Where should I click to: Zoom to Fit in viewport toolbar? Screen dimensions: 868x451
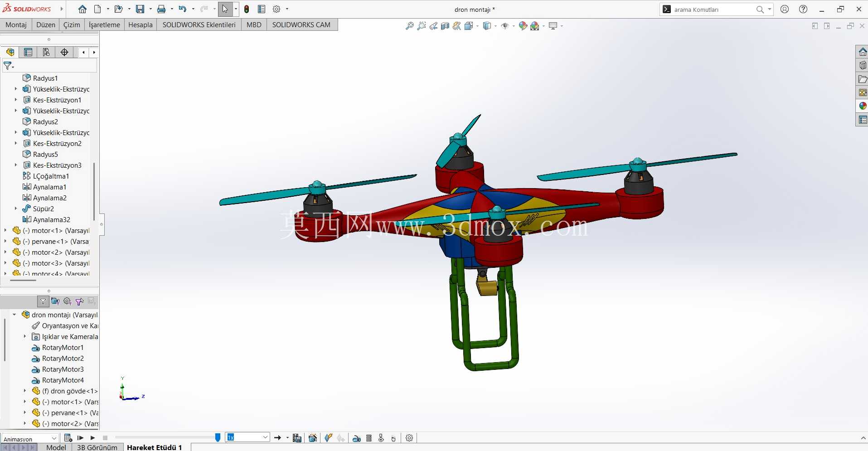pos(409,26)
